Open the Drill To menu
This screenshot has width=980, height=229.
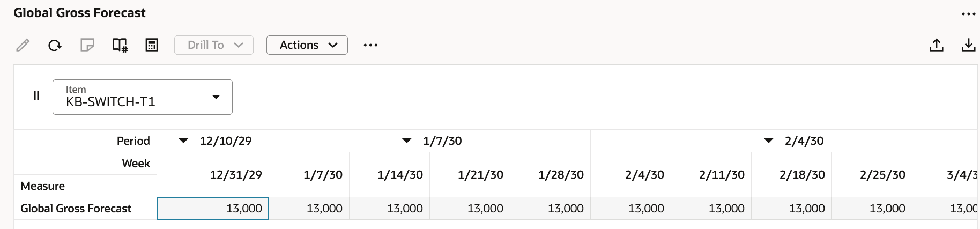(x=214, y=45)
